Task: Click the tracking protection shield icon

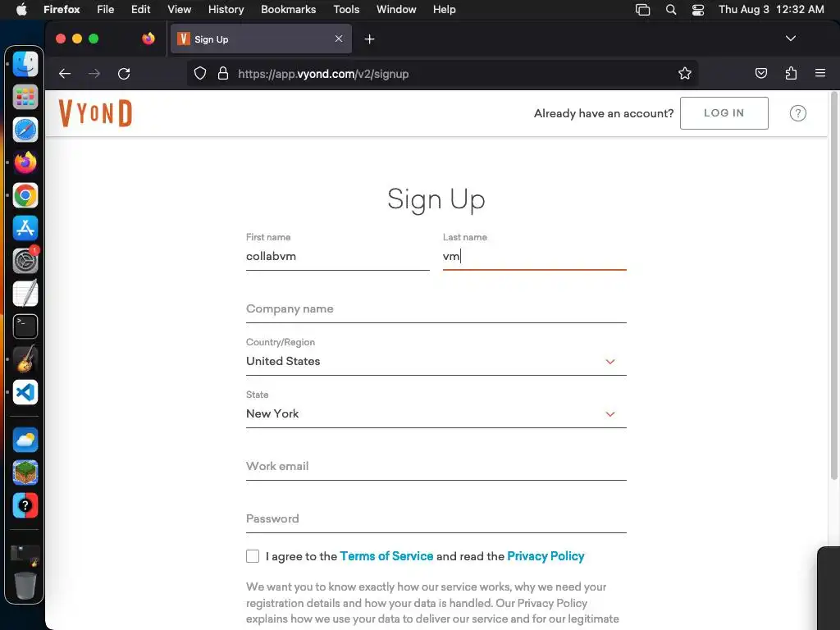Action: [x=199, y=74]
